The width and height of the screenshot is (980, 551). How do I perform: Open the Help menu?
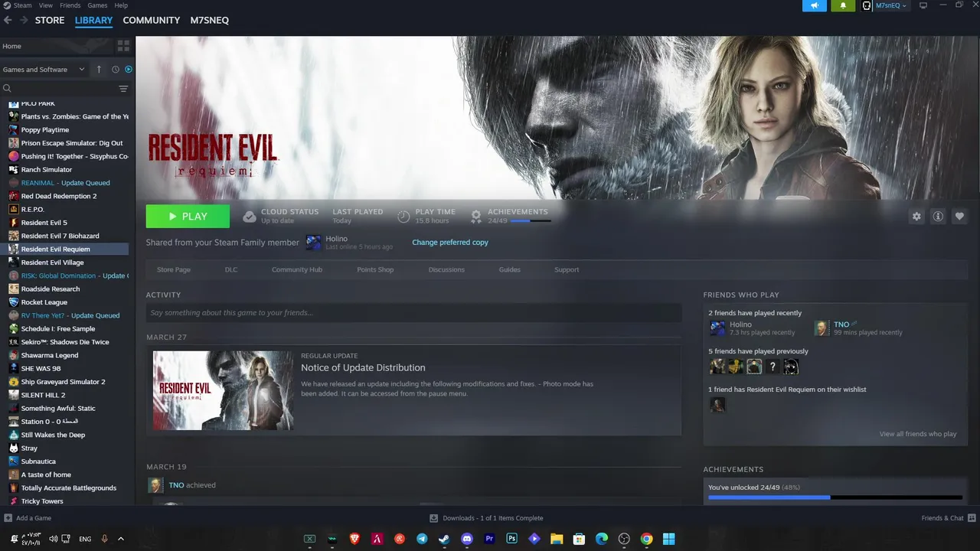pyautogui.click(x=121, y=5)
